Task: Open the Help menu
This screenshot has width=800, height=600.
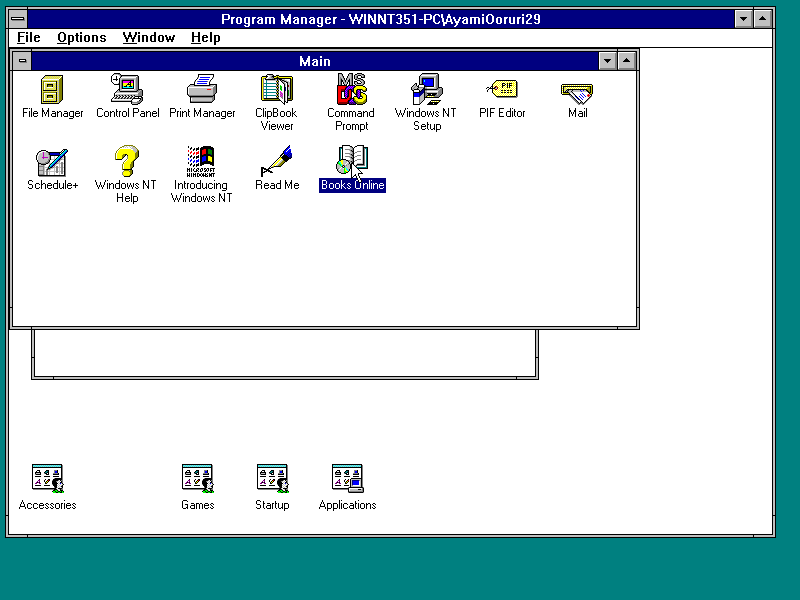Action: pos(206,37)
